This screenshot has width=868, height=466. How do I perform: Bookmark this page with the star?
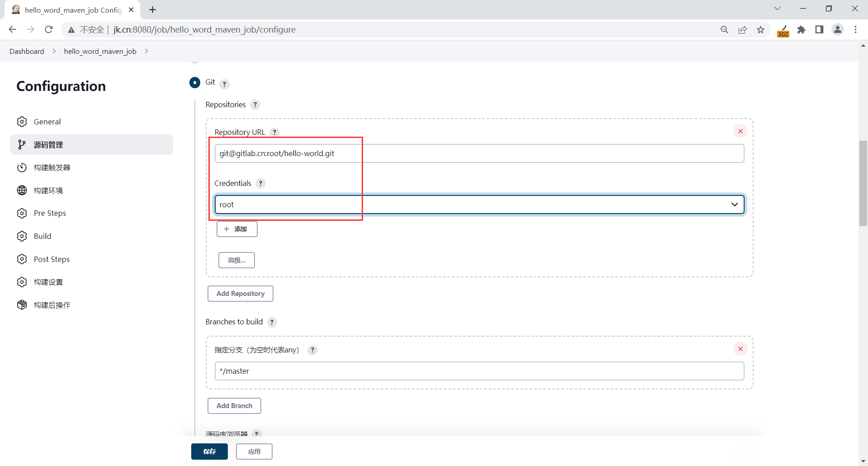761,30
